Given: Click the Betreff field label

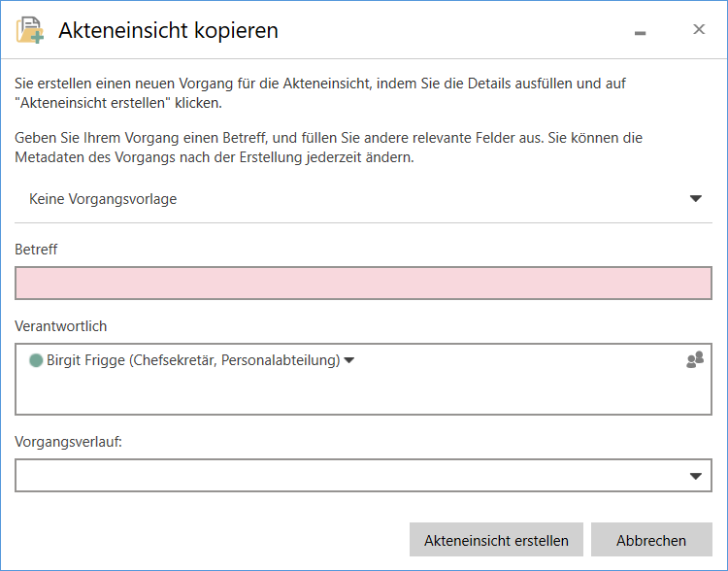Looking at the screenshot, I should pos(36,250).
